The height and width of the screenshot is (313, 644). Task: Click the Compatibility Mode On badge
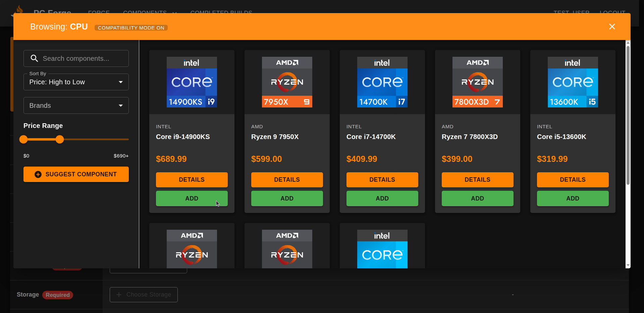(131, 28)
